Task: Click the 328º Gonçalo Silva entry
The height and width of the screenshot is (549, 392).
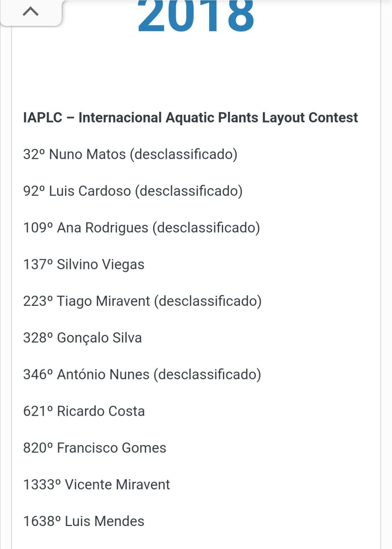Action: coord(82,338)
